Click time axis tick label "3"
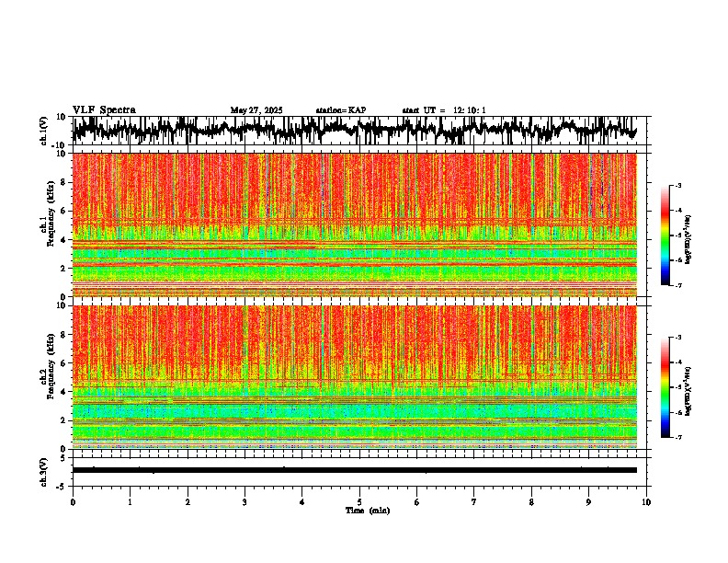Screen dimensions: 728x563 point(245,502)
